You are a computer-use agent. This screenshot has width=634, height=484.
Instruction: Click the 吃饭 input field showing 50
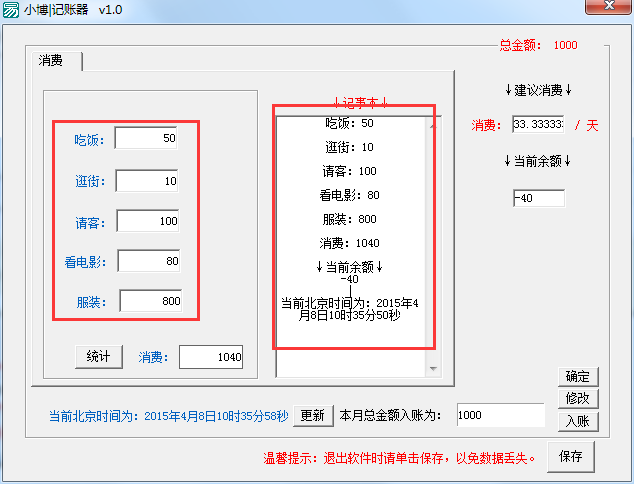[x=146, y=138]
